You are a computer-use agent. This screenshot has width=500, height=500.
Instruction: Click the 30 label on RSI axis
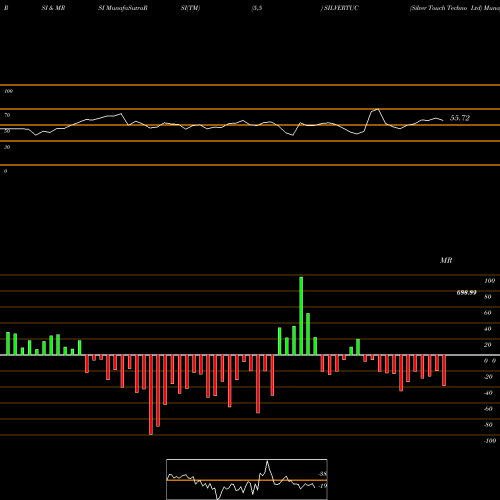[7, 147]
